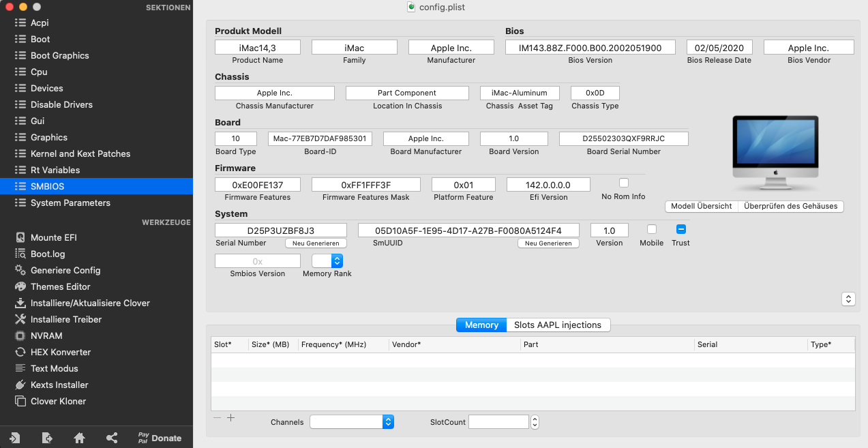Select Kernel and Kext Patches section
The width and height of the screenshot is (868, 448).
(x=80, y=153)
